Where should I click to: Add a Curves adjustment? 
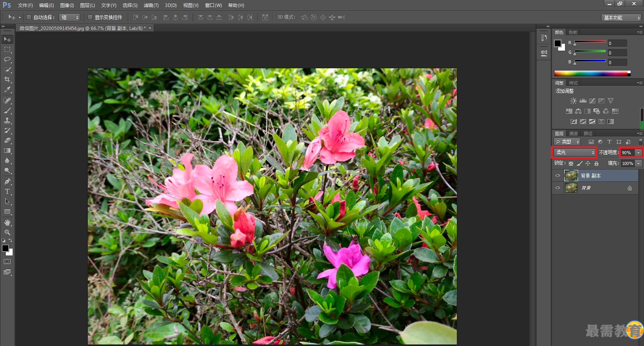592,101
